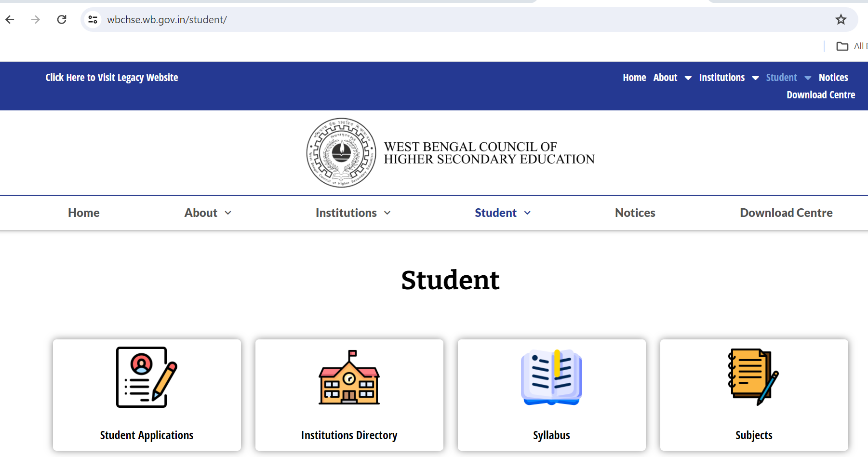The width and height of the screenshot is (868, 457).
Task: Click the Syllabus open book icon
Action: (x=552, y=377)
